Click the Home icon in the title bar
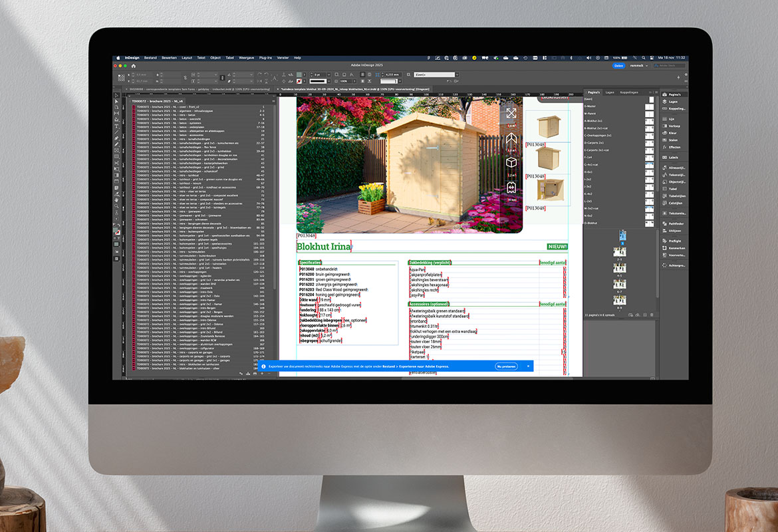 pos(133,66)
